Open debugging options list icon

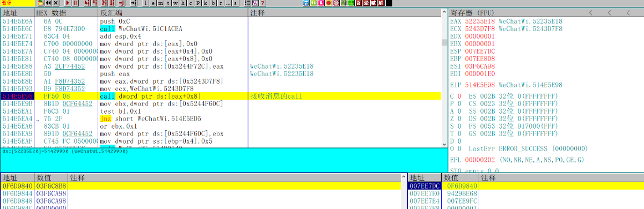[x=248, y=3]
